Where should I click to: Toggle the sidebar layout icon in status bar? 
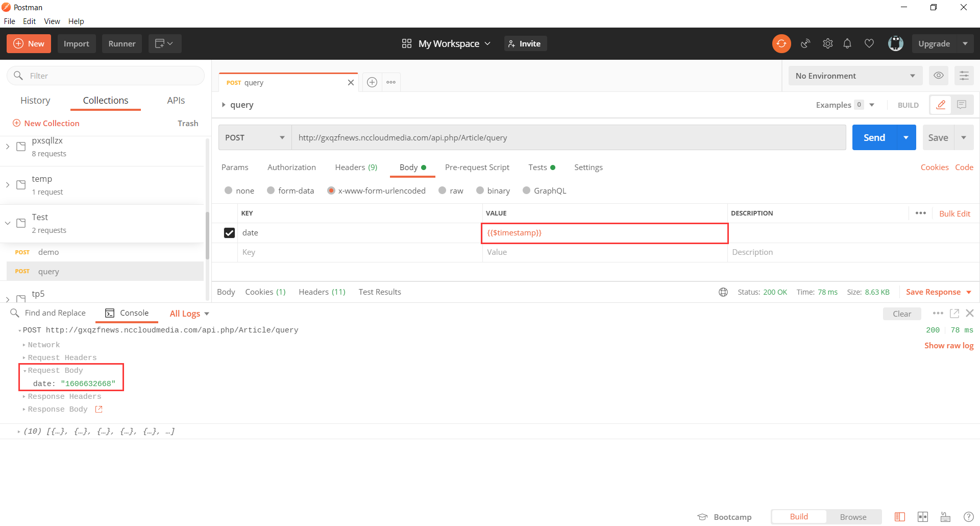coord(900,517)
